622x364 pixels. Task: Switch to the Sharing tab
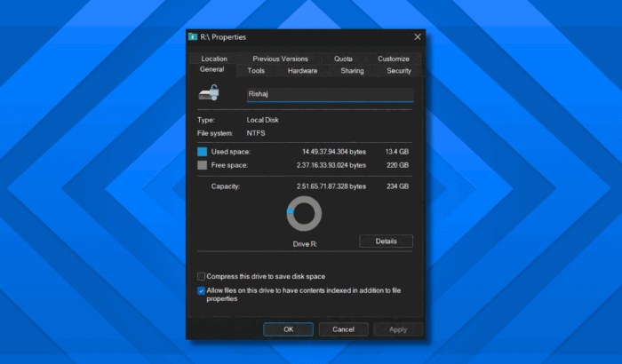click(352, 70)
